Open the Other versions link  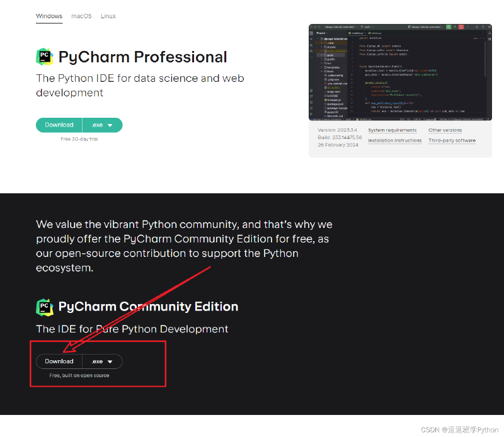click(x=445, y=130)
